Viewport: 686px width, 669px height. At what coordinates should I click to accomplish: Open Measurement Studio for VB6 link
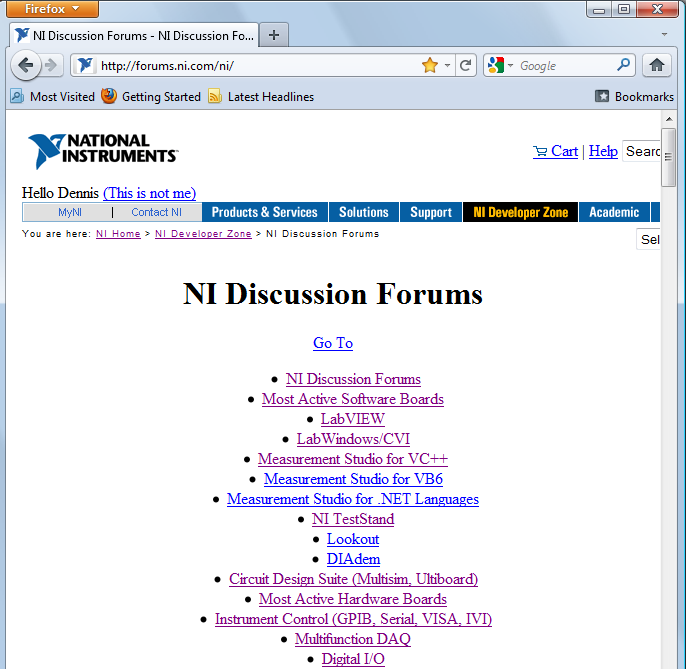pyautogui.click(x=353, y=479)
